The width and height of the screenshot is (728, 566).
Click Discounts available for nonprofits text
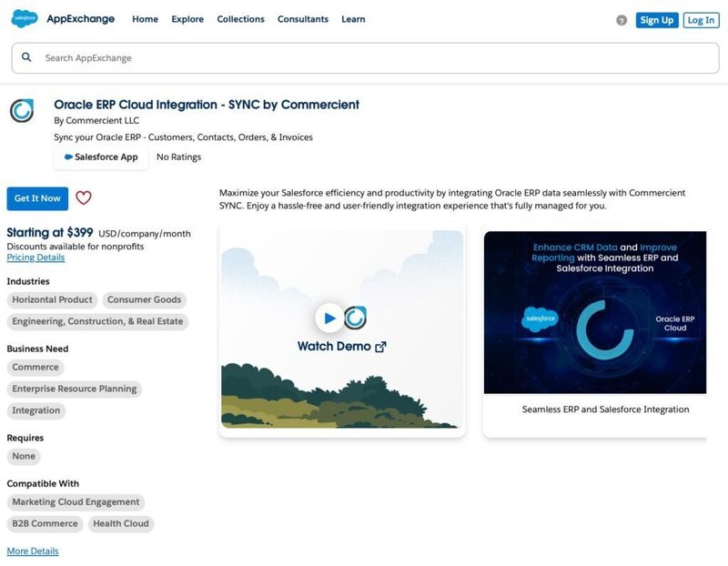(x=76, y=247)
